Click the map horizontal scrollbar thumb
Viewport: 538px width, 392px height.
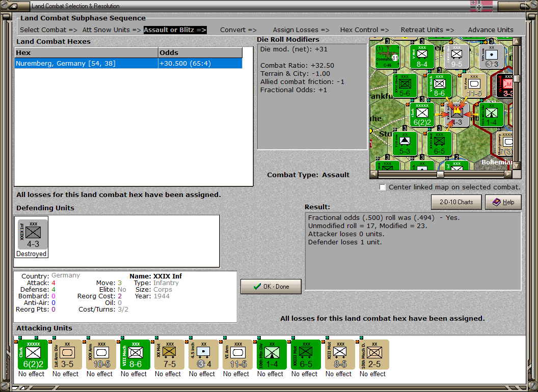point(440,174)
